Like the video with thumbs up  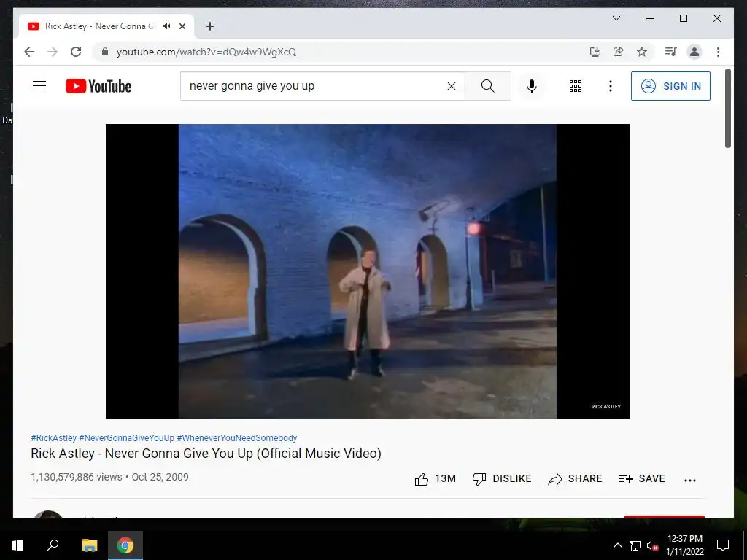(x=435, y=479)
